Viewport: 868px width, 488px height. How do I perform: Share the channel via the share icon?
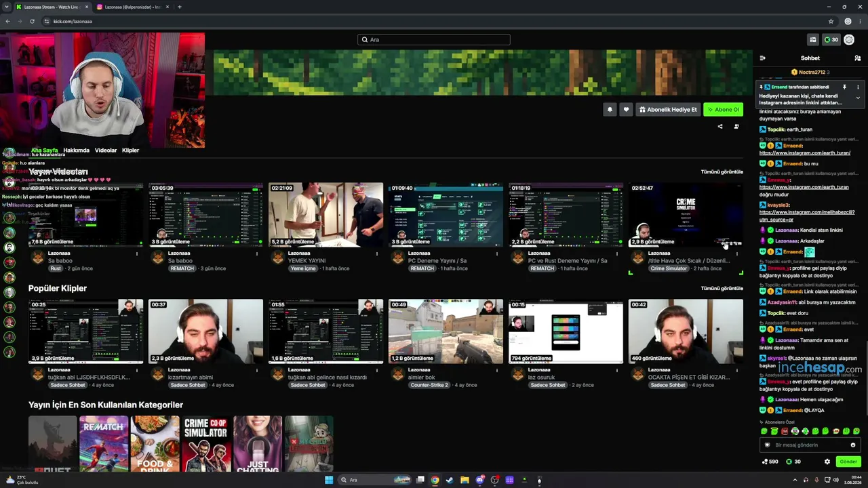720,126
